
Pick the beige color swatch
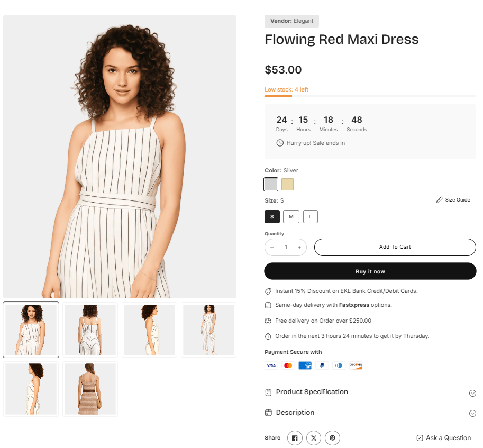point(287,184)
